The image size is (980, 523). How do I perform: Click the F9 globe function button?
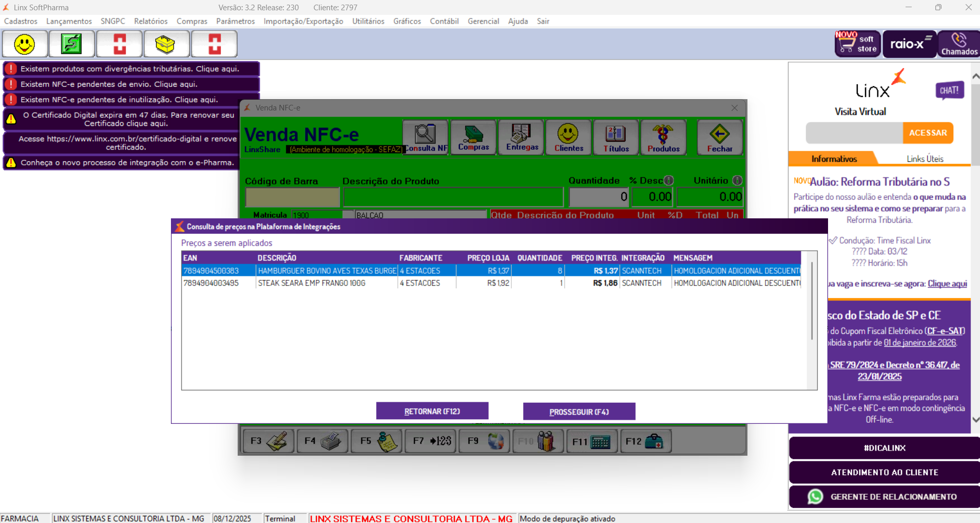(485, 441)
